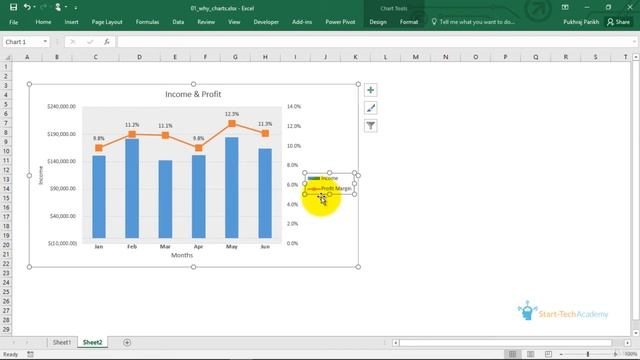Click Ribbon Display Options icon

565,7
